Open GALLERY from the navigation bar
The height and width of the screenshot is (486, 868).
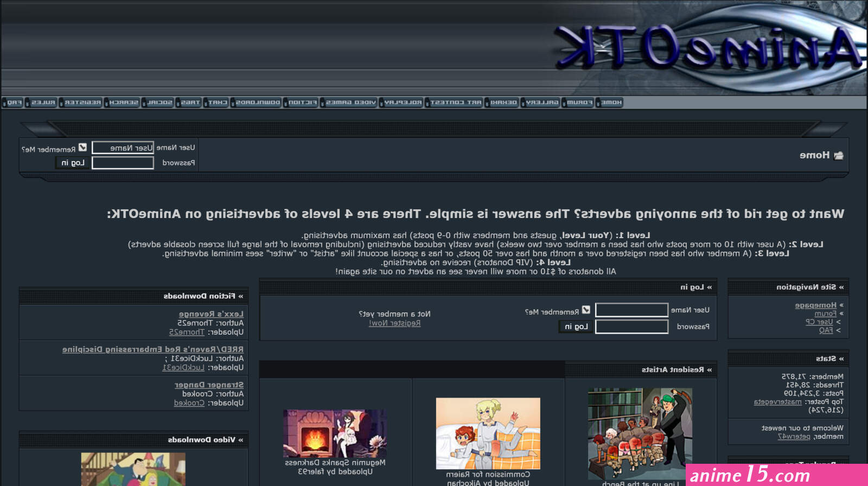click(540, 103)
